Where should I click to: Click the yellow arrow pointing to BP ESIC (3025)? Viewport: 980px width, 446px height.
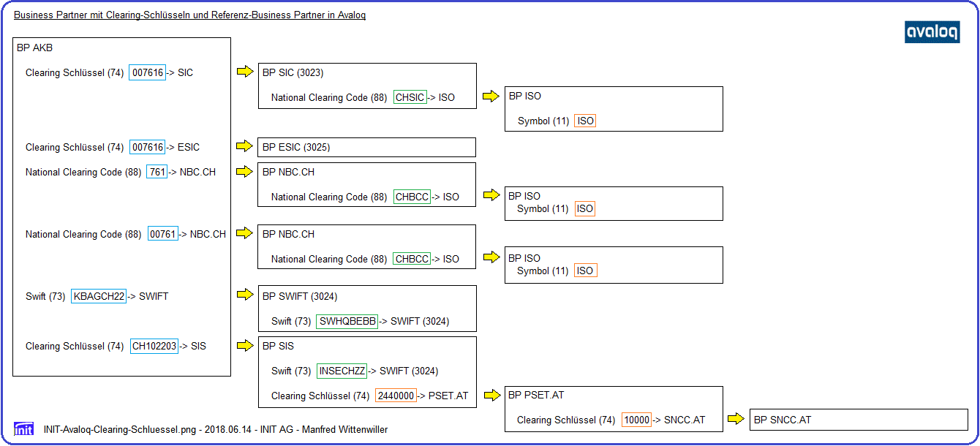245,146
